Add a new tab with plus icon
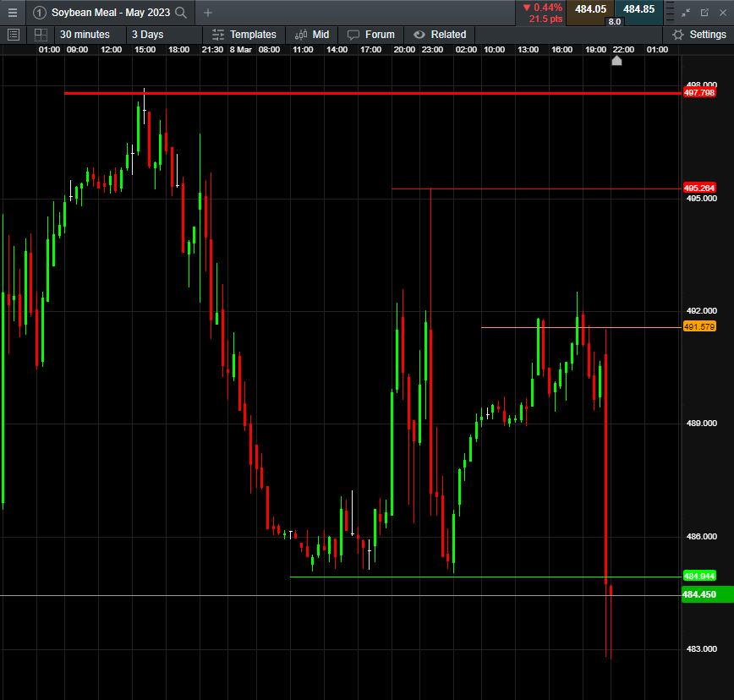734x700 pixels. [208, 13]
